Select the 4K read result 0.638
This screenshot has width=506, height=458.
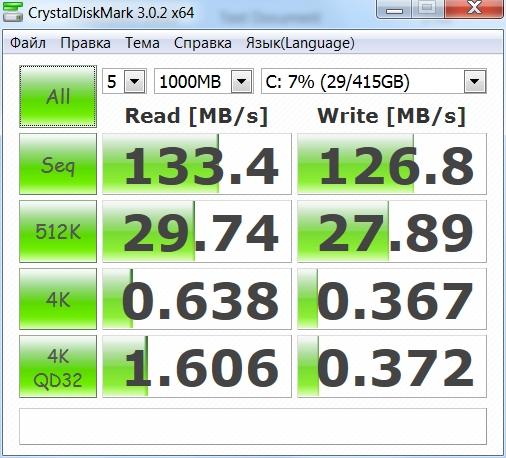[197, 299]
